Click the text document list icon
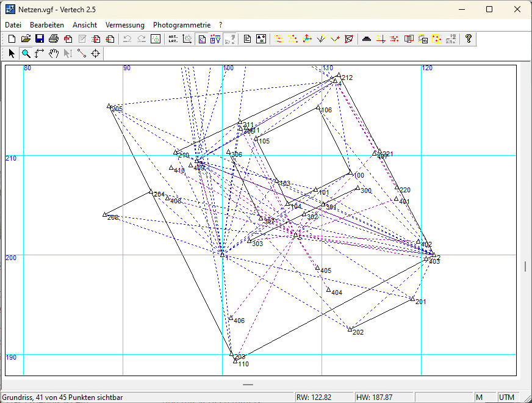 coord(247,39)
